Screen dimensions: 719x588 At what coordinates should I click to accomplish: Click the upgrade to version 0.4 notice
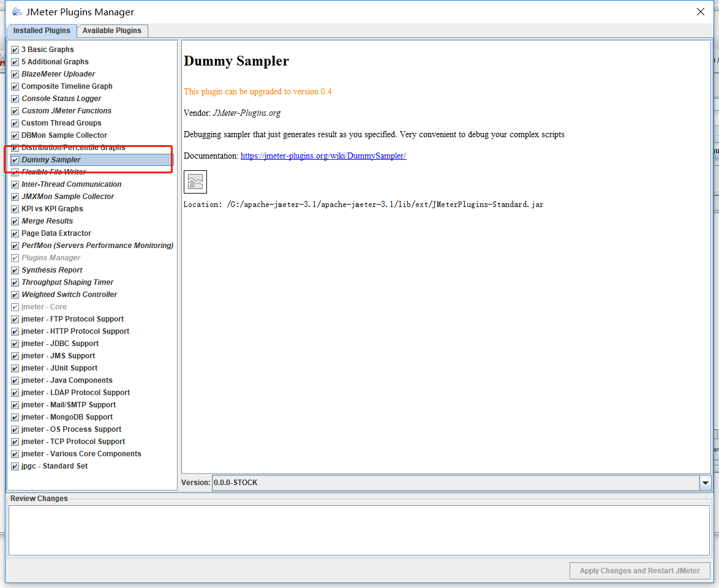pos(257,92)
